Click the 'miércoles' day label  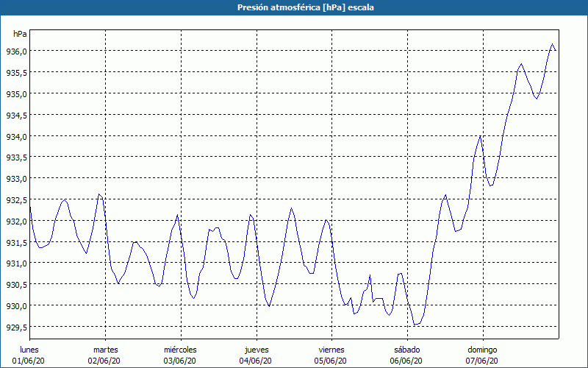180,350
